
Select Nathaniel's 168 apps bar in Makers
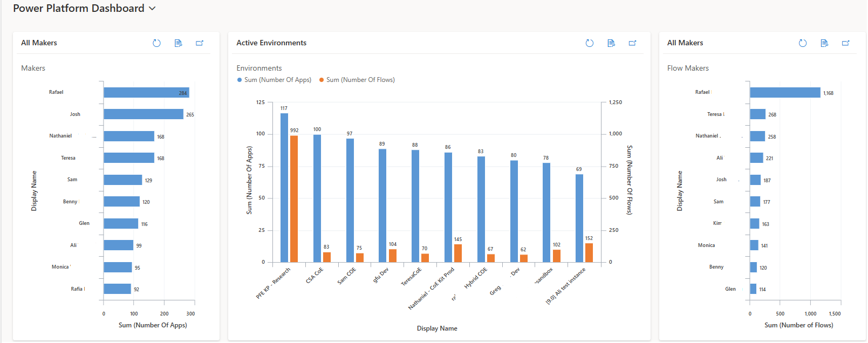pyautogui.click(x=129, y=136)
